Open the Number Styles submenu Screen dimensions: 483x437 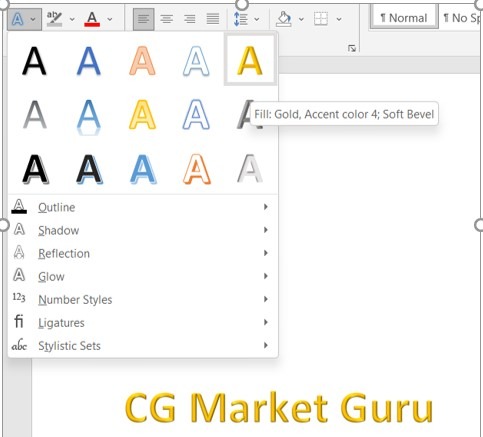(143, 299)
